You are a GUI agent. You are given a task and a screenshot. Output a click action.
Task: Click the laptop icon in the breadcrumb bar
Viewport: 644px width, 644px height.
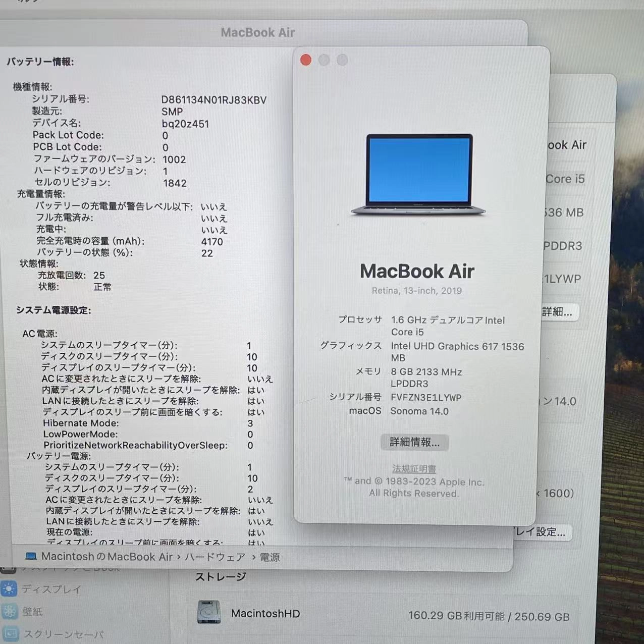(31, 556)
